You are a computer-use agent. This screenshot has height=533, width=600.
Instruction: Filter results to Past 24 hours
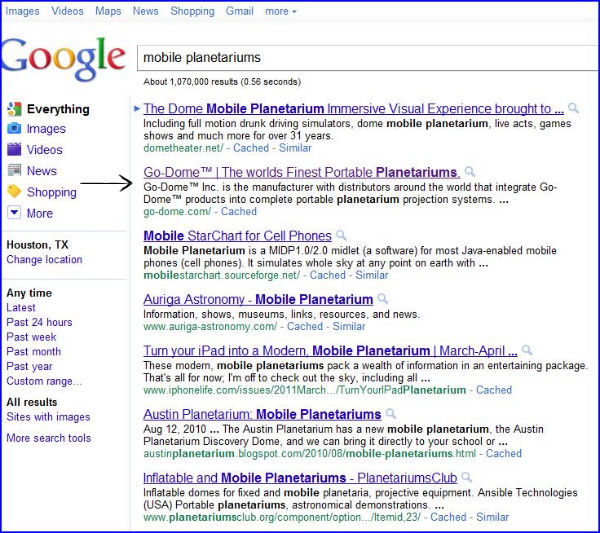click(39, 322)
